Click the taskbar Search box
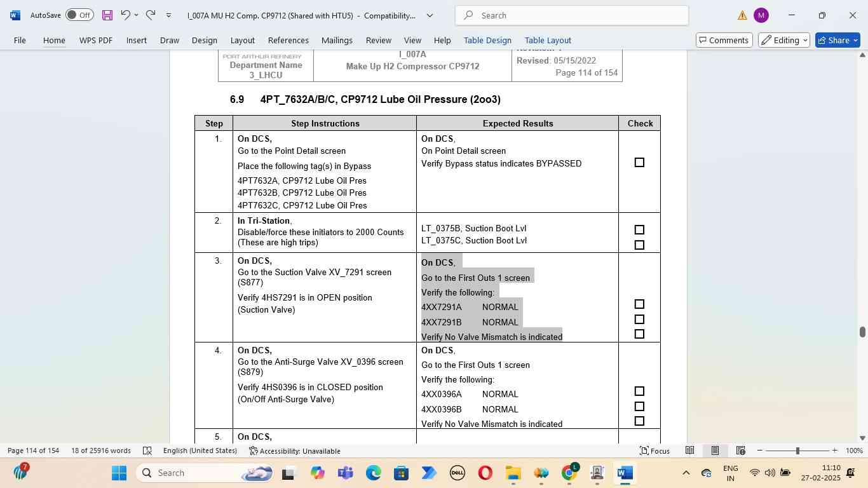The width and height of the screenshot is (868, 488). (205, 473)
